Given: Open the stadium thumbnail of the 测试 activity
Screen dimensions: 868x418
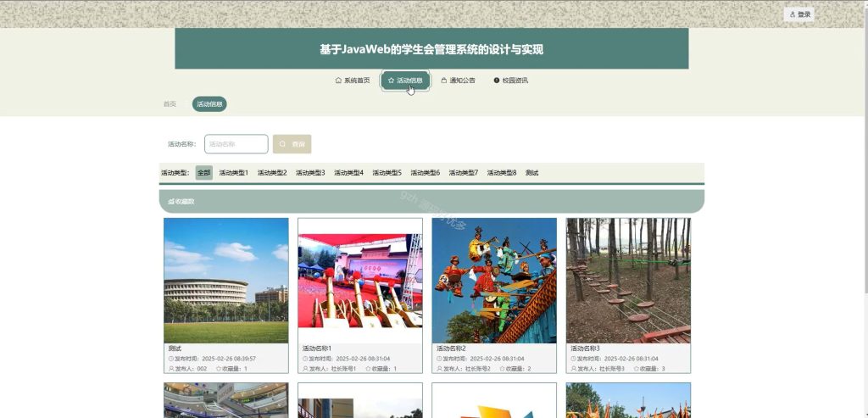Looking at the screenshot, I should [x=225, y=281].
